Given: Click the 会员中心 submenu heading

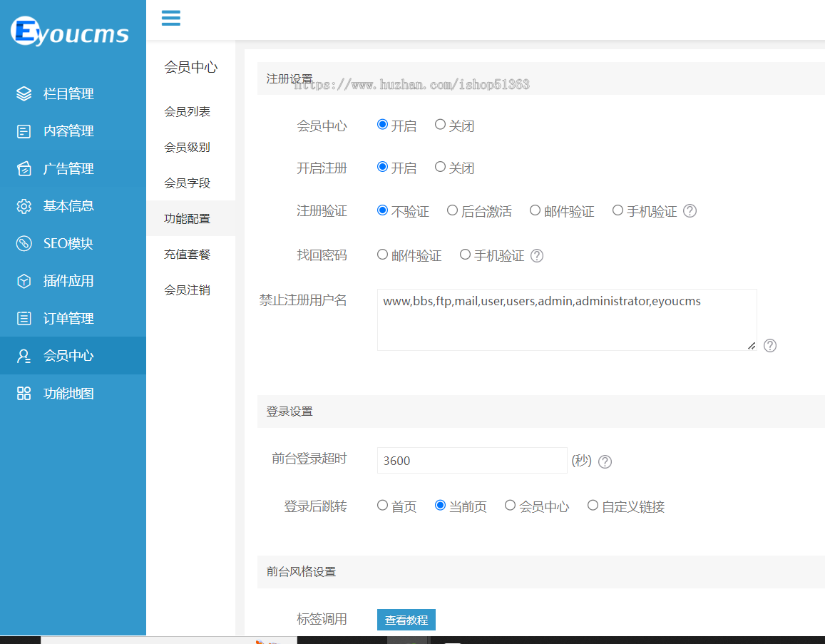Looking at the screenshot, I should point(190,67).
